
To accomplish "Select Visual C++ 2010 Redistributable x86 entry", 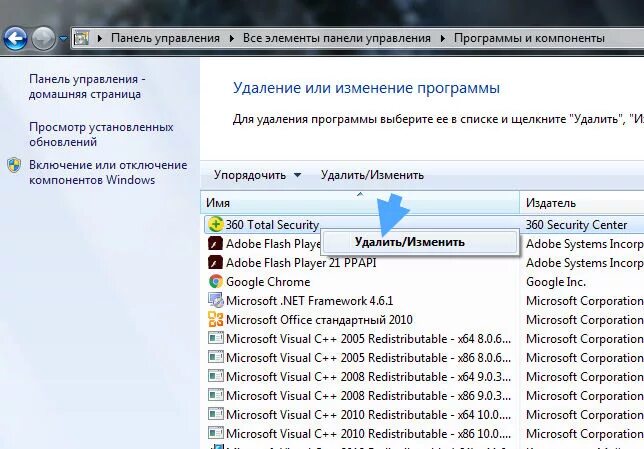I will pos(368,433).
